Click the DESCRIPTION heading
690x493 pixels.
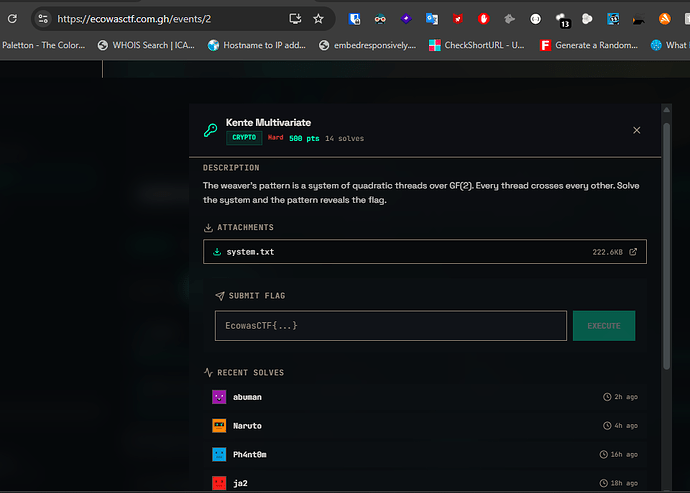click(x=231, y=168)
